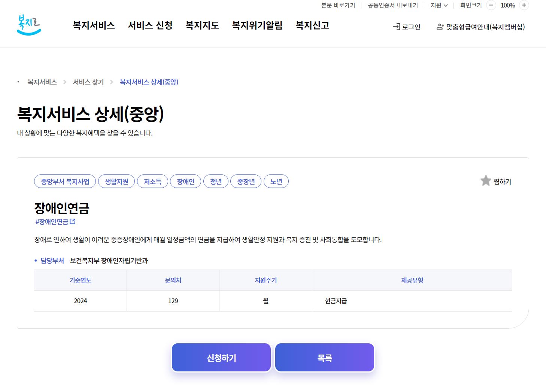Click the login arrow icon beside 로그인

(396, 27)
